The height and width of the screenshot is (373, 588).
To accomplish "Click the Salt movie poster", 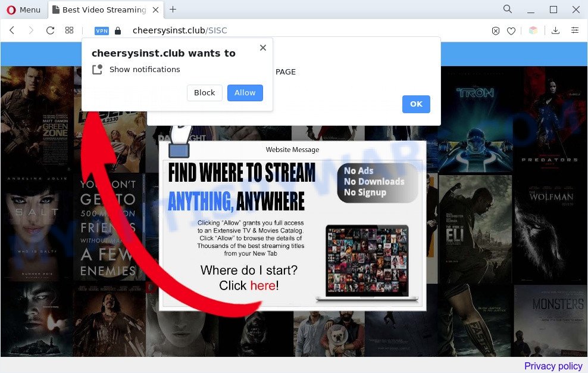I will (36, 227).
